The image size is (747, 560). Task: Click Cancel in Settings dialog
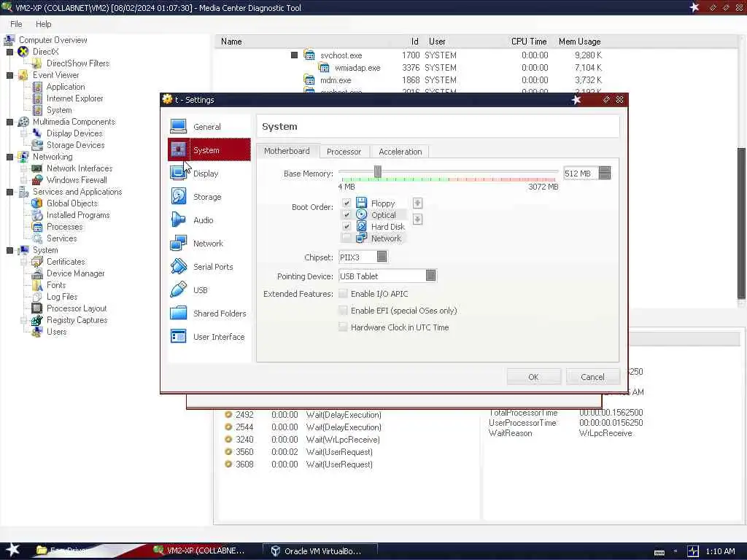(x=592, y=377)
